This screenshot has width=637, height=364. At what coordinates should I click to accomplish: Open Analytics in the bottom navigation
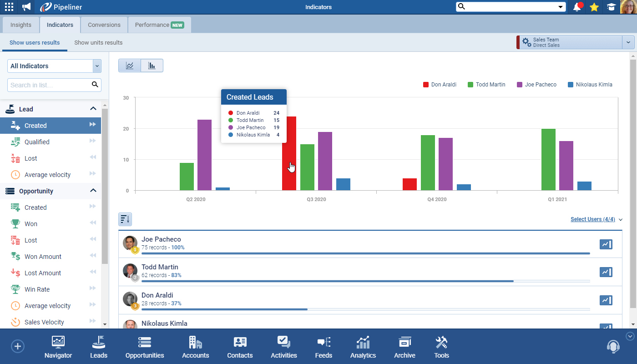coord(363,348)
